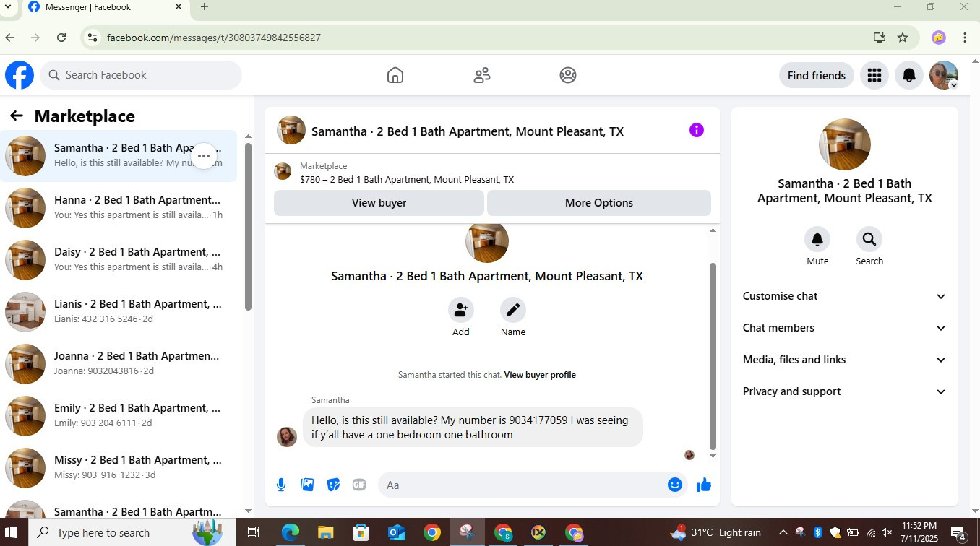Viewport: 980px width, 546px height.
Task: Click the View buyer button
Action: 379,203
